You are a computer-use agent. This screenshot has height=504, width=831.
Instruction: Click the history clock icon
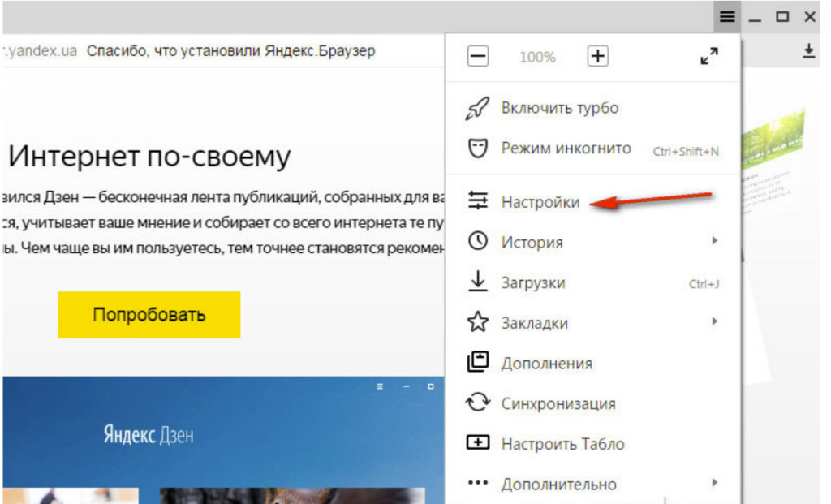[477, 241]
